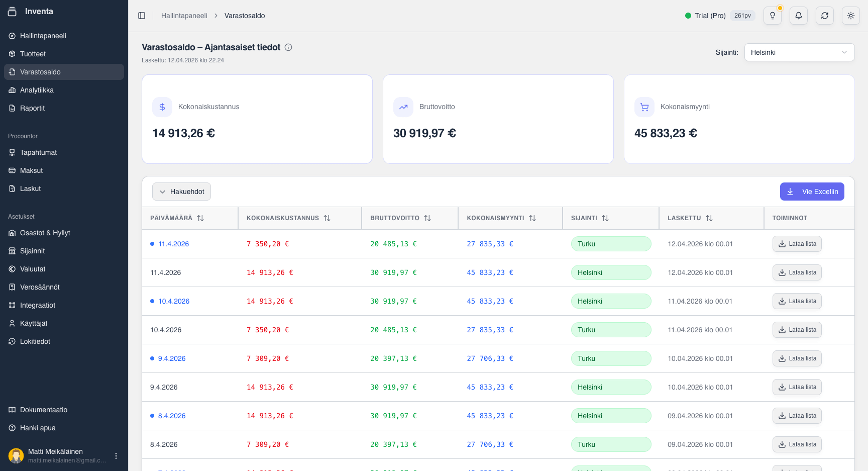Toggle light/dark theme sun icon

coord(851,16)
